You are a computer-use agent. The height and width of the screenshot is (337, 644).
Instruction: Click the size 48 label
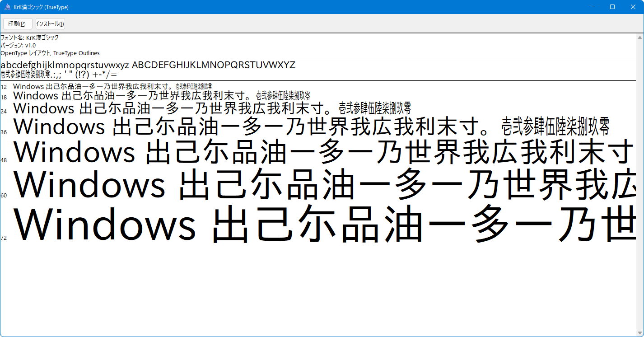4,160
